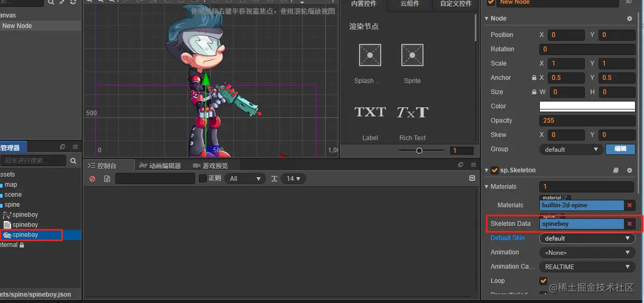This screenshot has width=644, height=303.
Task: Click the blue 编辑 group edit button
Action: pos(620,150)
